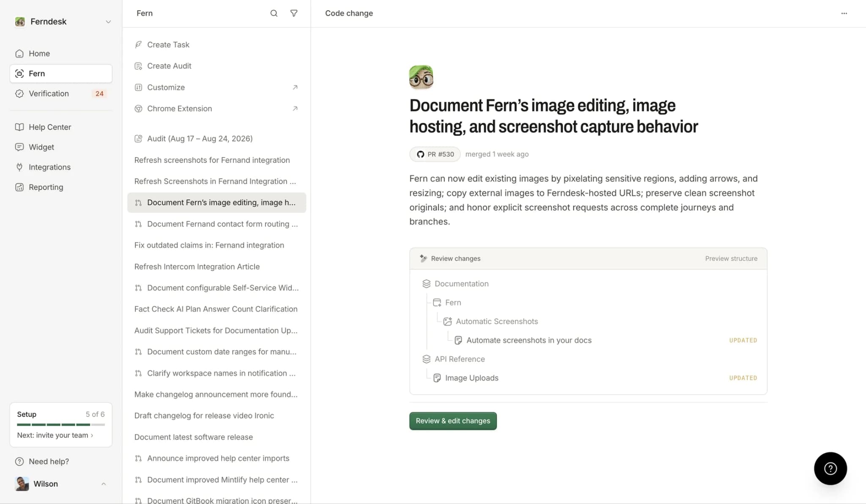Open Image Uploads article
The height and width of the screenshot is (504, 866).
(466, 378)
